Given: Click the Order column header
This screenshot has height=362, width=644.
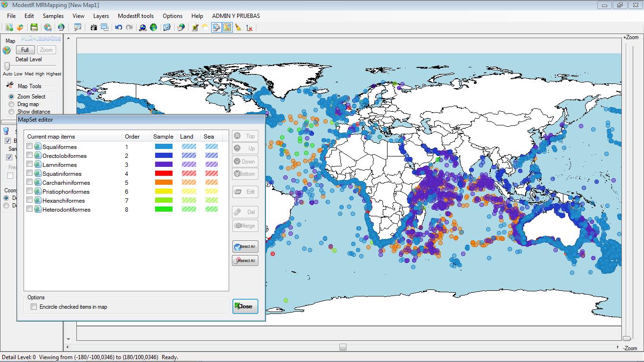Looking at the screenshot, I should (136, 137).
